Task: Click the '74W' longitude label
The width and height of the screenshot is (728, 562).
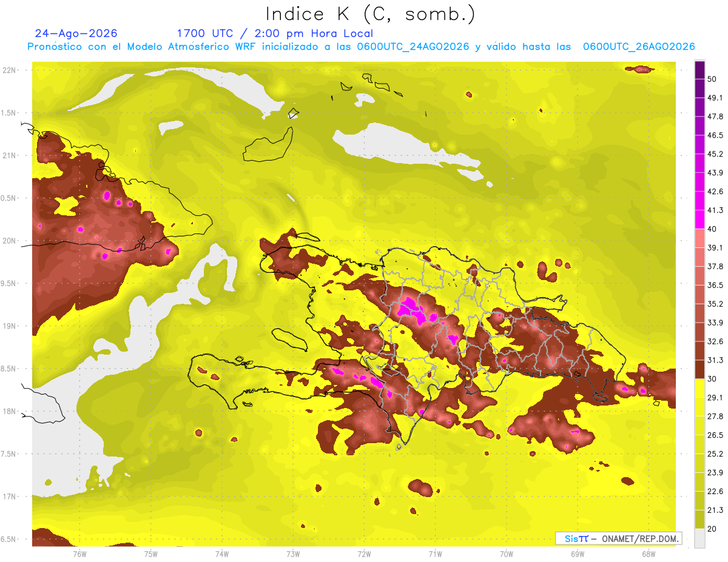Action: (222, 554)
